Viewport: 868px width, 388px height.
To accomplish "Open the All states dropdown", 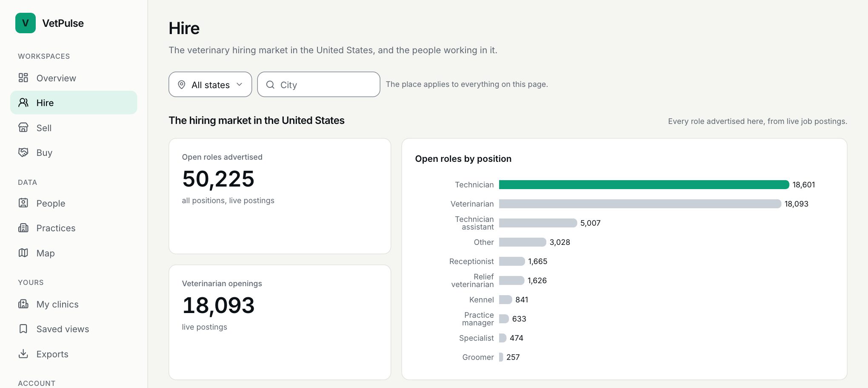I will (x=210, y=84).
